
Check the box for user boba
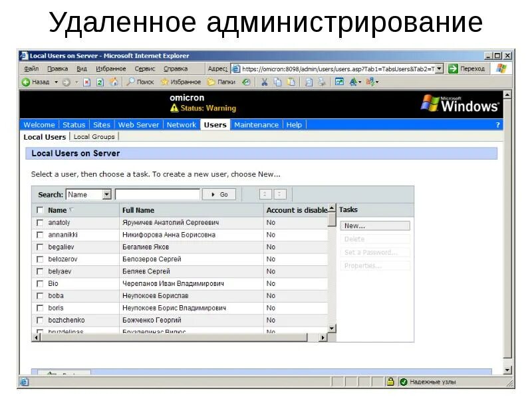click(40, 296)
